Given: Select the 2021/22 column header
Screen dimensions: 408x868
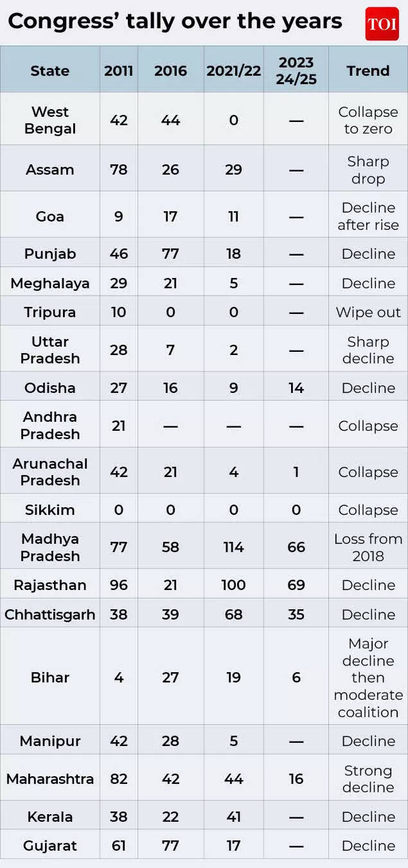Looking at the screenshot, I should coord(234,71).
